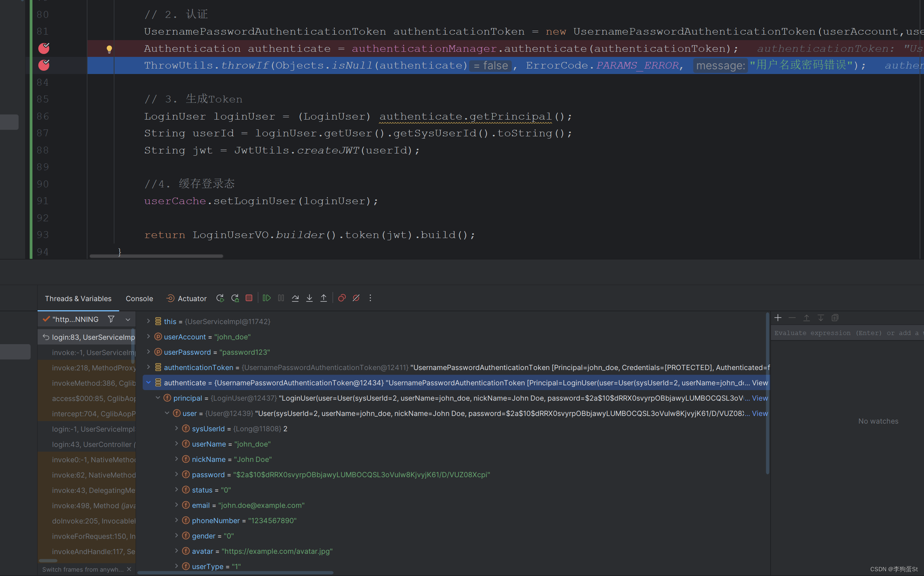The width and height of the screenshot is (924, 576).
Task: Resume program execution
Action: tap(266, 298)
